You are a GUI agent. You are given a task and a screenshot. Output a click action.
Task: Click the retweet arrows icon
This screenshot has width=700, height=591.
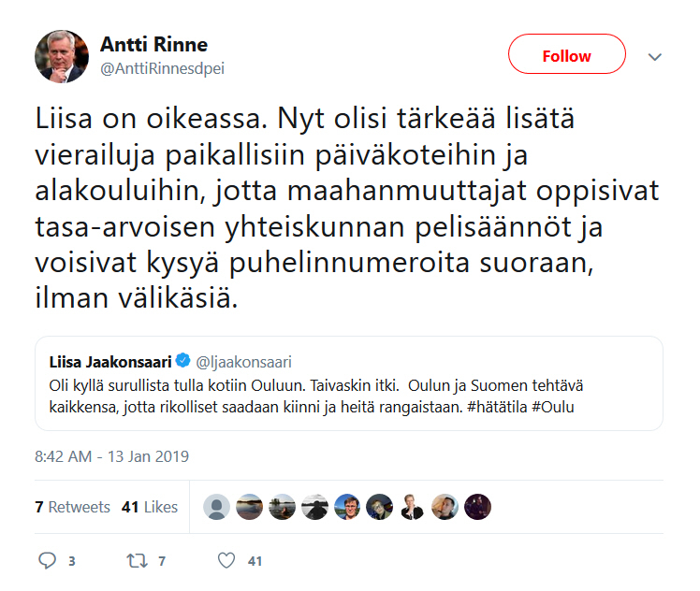pyautogui.click(x=137, y=560)
